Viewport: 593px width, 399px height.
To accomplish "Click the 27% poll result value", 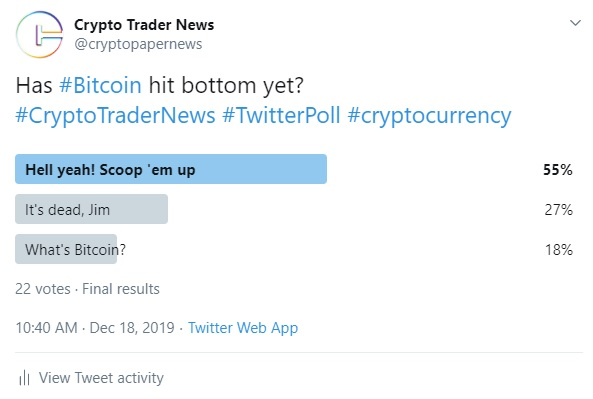I will coord(559,210).
